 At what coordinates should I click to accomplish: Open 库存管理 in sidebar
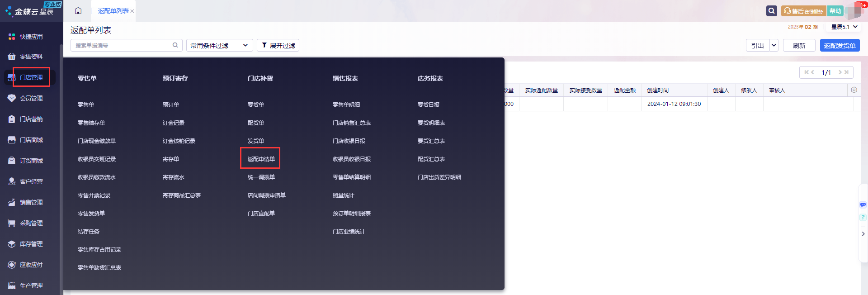[x=31, y=244]
